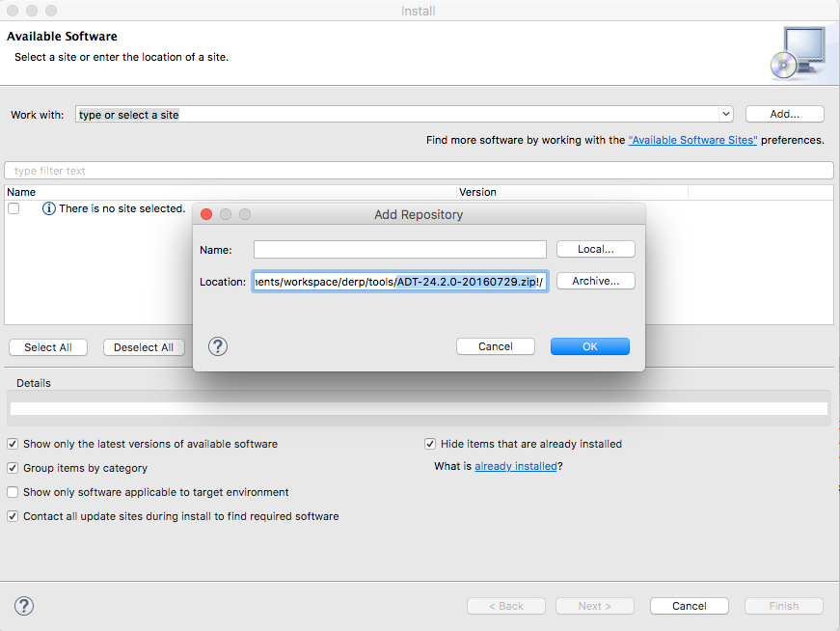The height and width of the screenshot is (631, 840).
Task: Click the install wizard CD monitor image
Action: coord(799,53)
